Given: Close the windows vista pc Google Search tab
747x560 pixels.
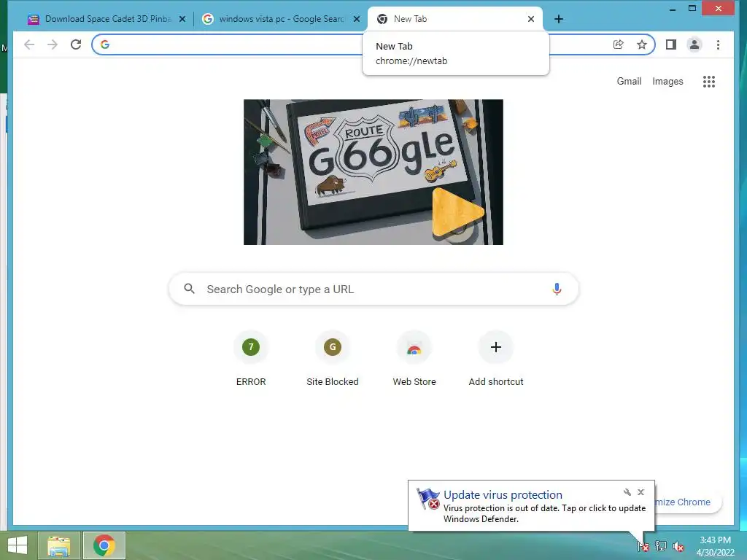Looking at the screenshot, I should (356, 19).
